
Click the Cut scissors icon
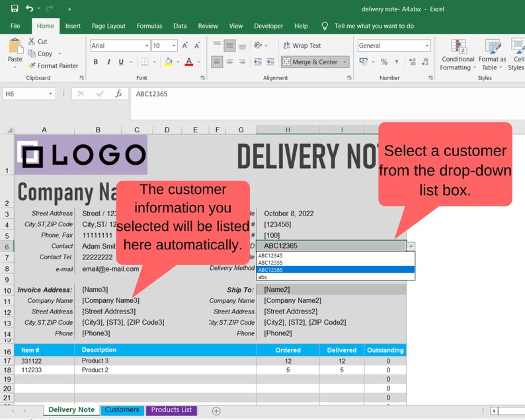pyautogui.click(x=32, y=41)
